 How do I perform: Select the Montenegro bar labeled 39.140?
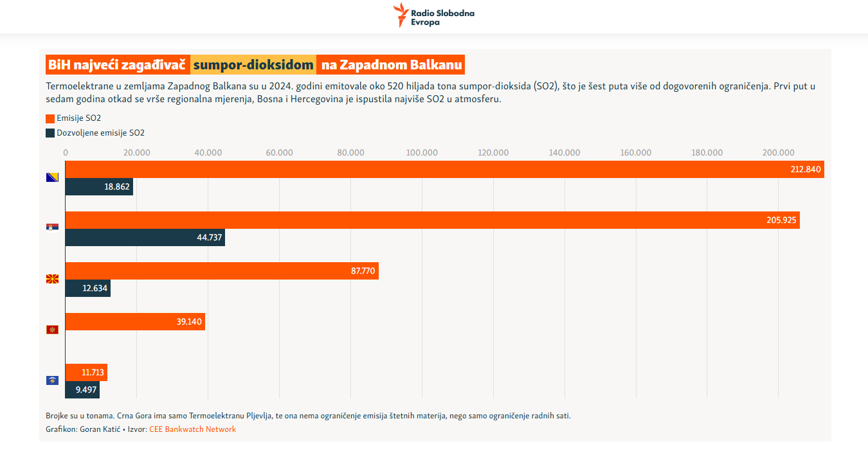[135, 321]
